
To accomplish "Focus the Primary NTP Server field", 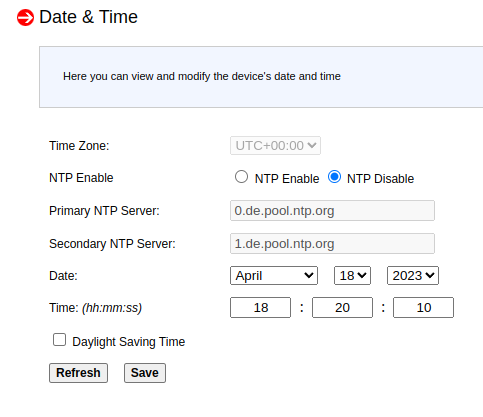I will coord(332,210).
